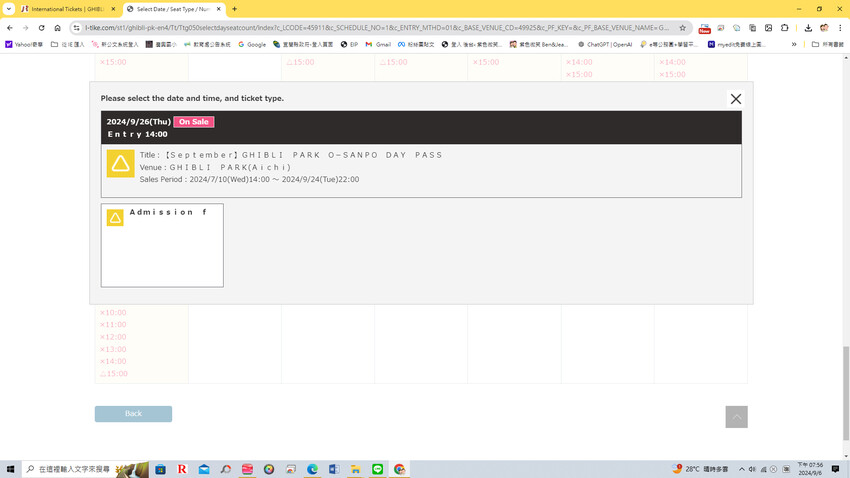Click the Back button

point(133,414)
